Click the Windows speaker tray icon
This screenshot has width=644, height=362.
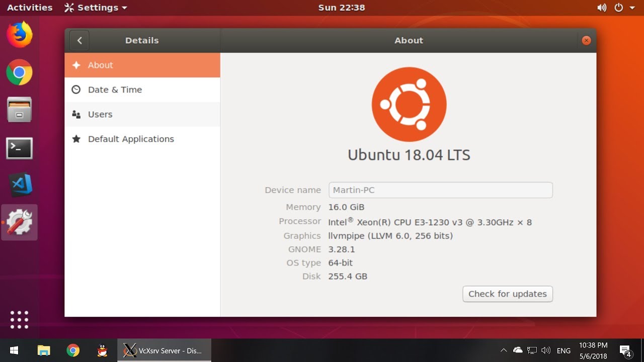click(546, 350)
